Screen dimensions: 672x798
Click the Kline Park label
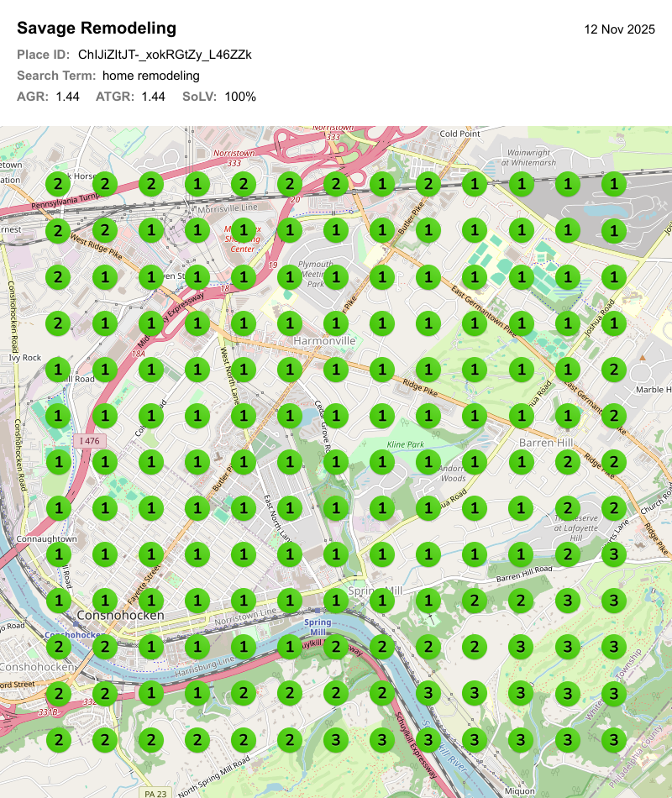(405, 444)
